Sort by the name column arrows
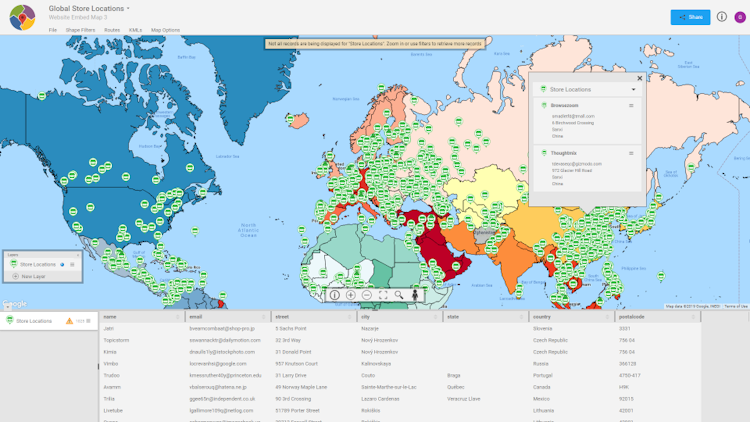This screenshot has height=422, width=750. point(177,317)
